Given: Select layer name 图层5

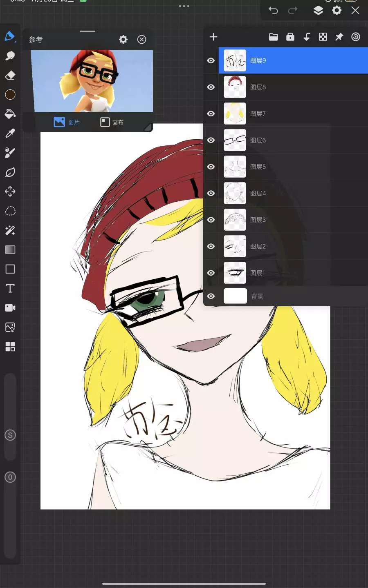Looking at the screenshot, I should coord(258,167).
